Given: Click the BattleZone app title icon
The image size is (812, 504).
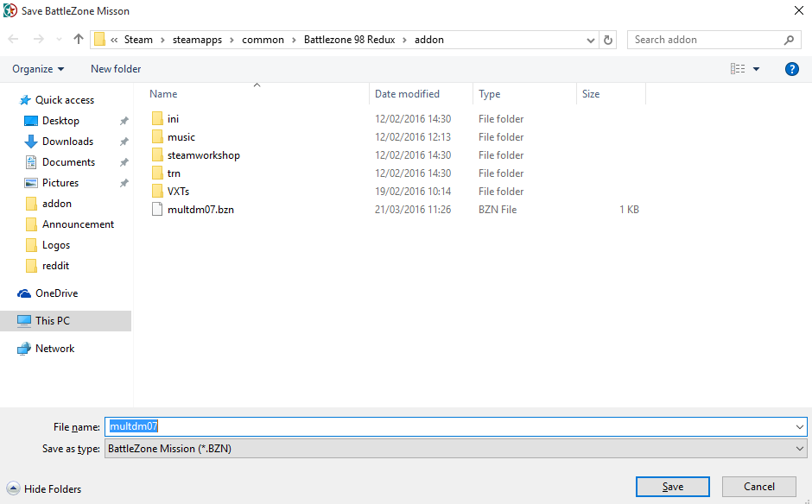Looking at the screenshot, I should coord(10,11).
